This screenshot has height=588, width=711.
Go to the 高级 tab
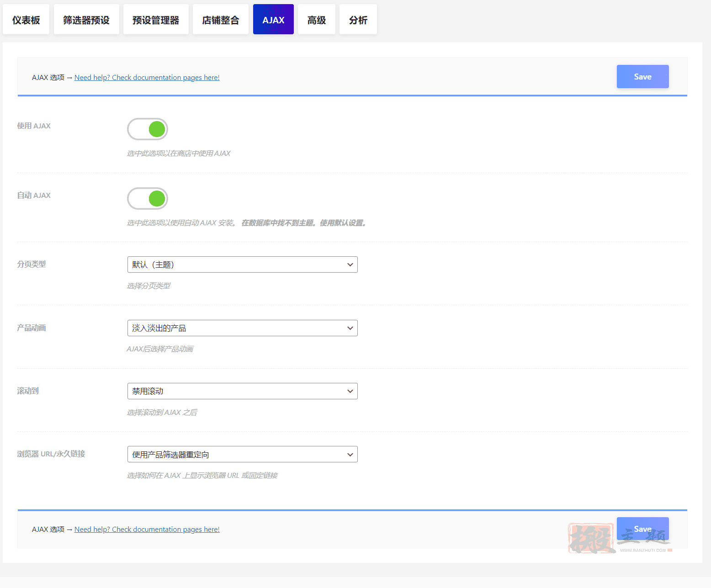tap(317, 20)
